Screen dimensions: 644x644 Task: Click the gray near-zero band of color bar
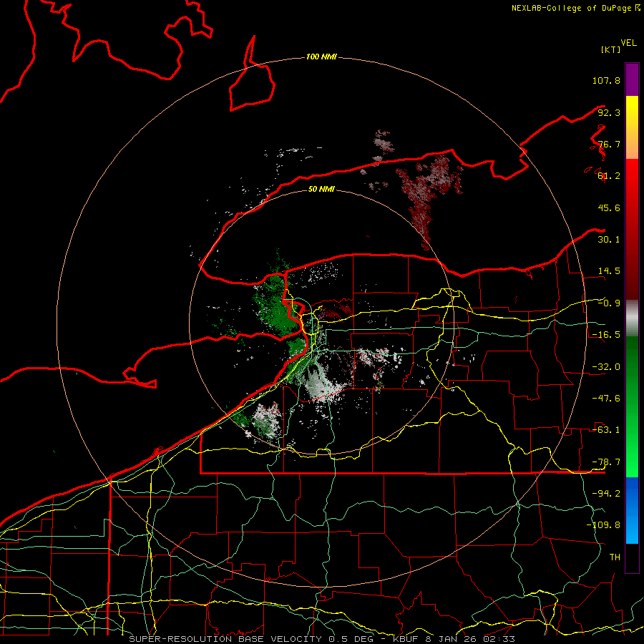click(632, 318)
